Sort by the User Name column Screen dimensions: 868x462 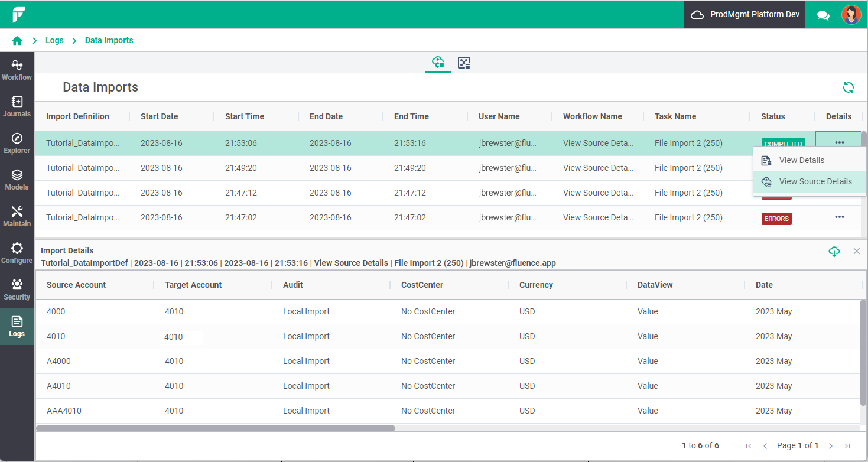tap(499, 116)
